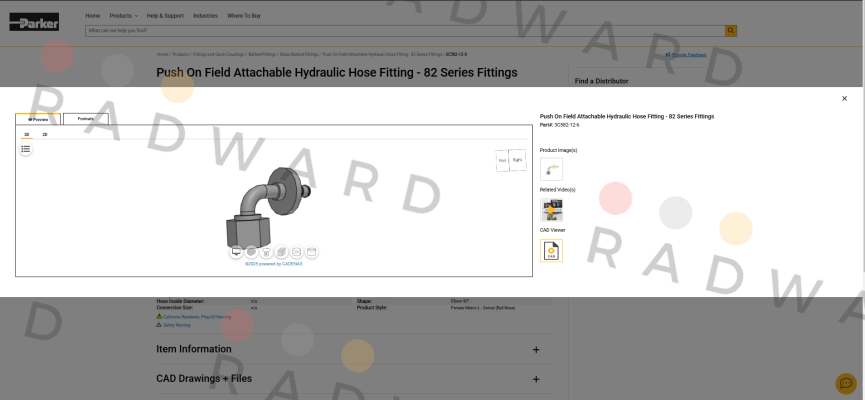Select the 'Part#: 3C582-12-6' text

559,125
